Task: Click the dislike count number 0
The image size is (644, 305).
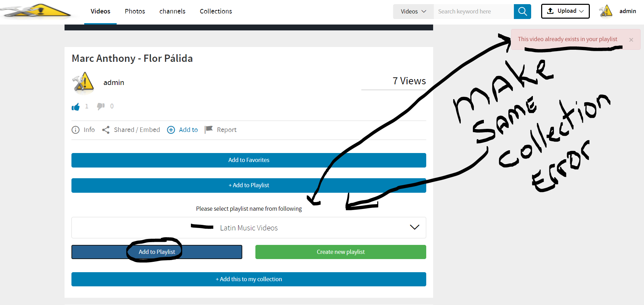Action: [112, 106]
